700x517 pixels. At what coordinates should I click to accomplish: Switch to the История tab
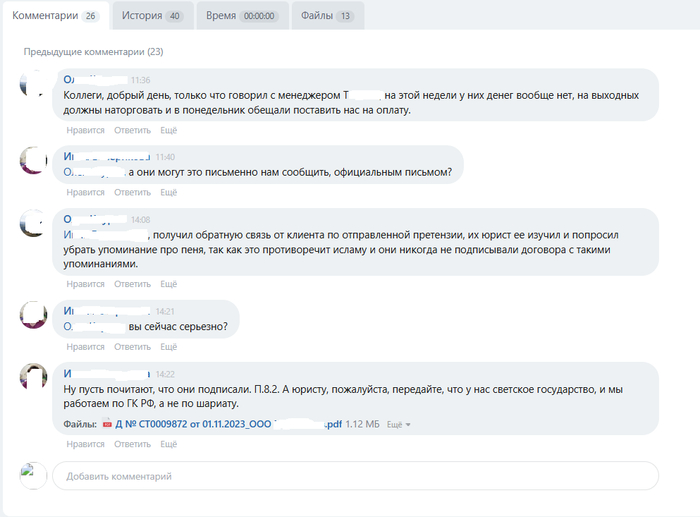click(150, 16)
